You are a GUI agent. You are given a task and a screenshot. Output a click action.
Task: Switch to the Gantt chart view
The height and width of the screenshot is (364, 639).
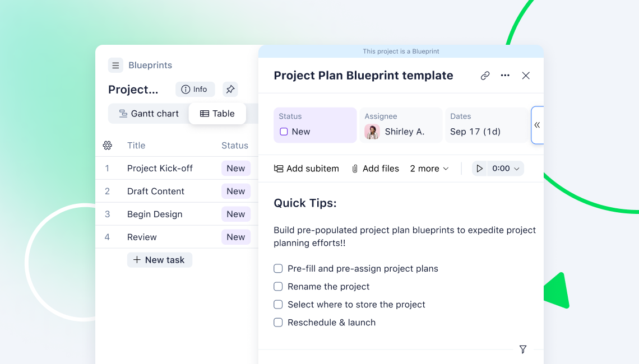pyautogui.click(x=149, y=113)
